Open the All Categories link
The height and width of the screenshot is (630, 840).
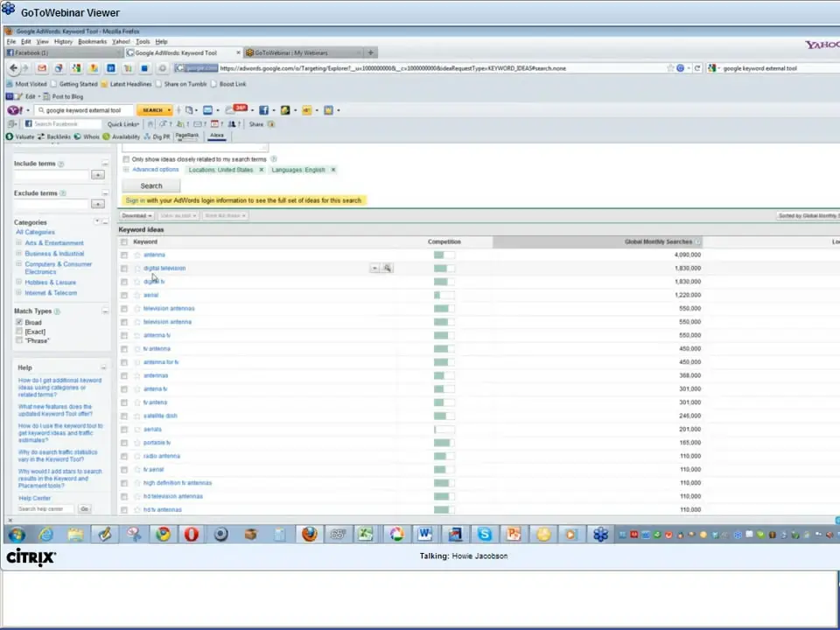(35, 233)
